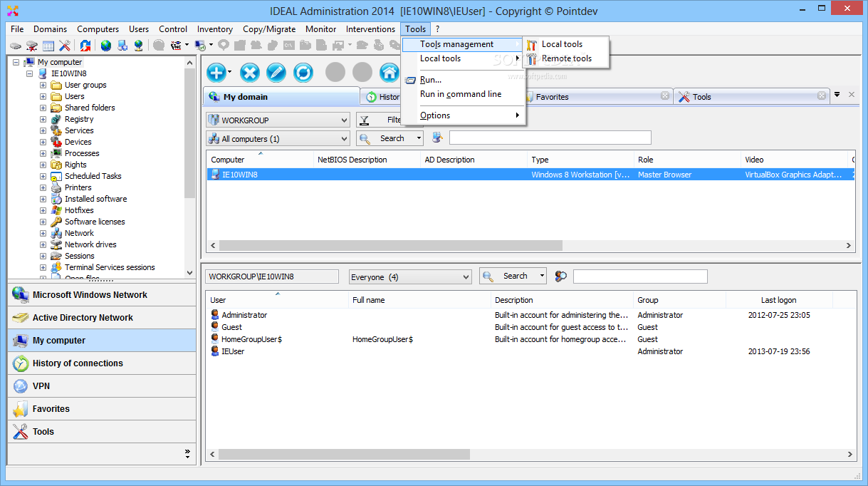Sort by the Computer column header
868x486 pixels.
click(x=260, y=160)
